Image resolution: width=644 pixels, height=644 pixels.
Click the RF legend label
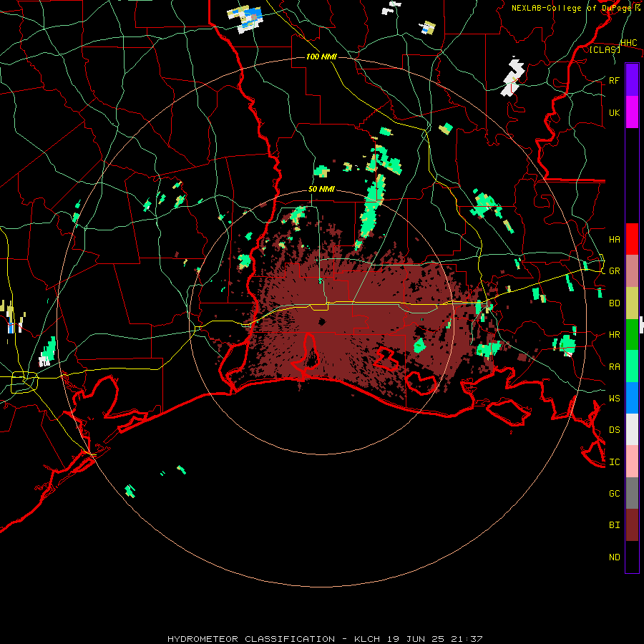[x=614, y=80]
